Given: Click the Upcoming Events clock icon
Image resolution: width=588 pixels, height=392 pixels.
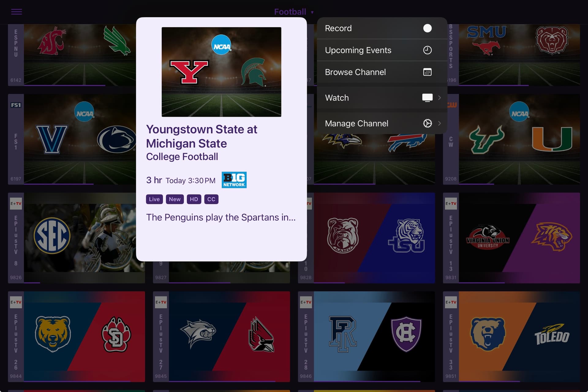Looking at the screenshot, I should pos(427,50).
